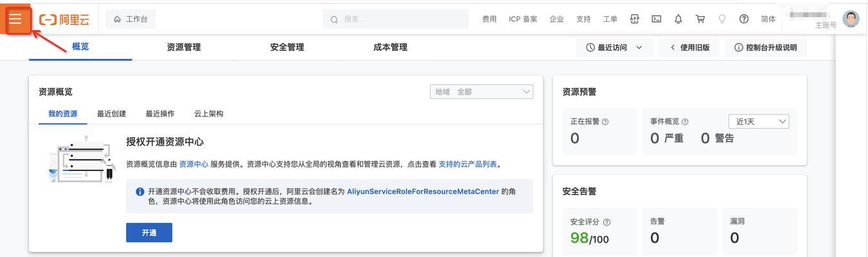This screenshot has width=868, height=257.
Task: Click the 漏洞 count card
Action: 759,230
